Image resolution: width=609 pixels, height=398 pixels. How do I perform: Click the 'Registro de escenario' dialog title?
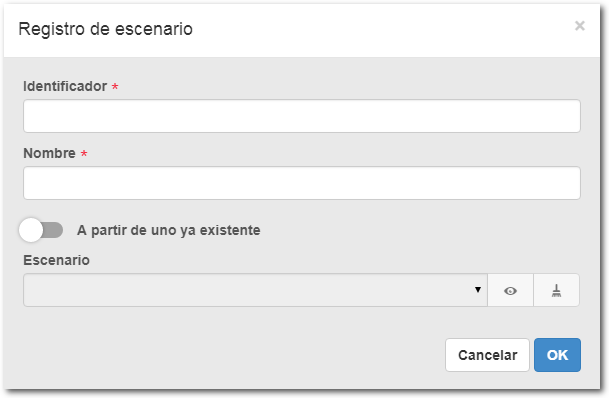(x=106, y=29)
